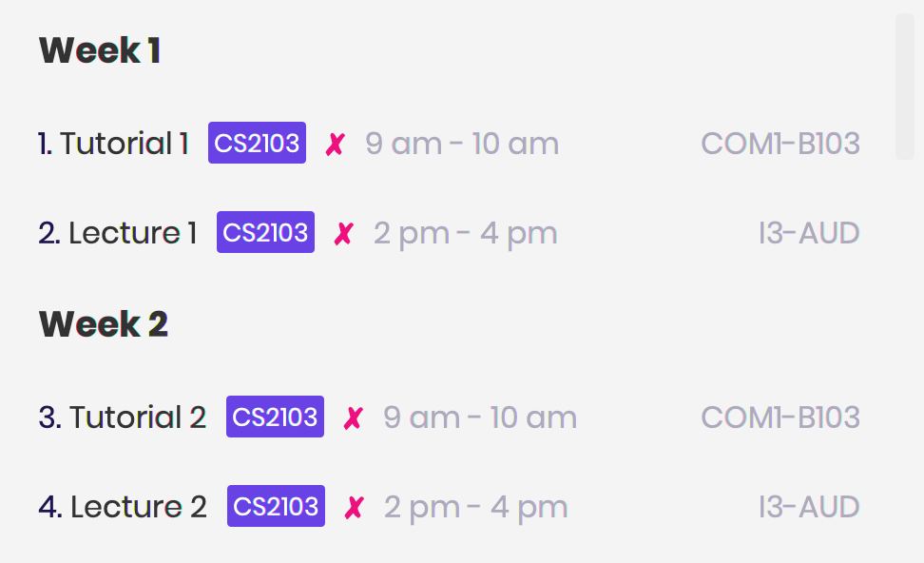Click the pink cross beside Tutorial 1

point(336,144)
